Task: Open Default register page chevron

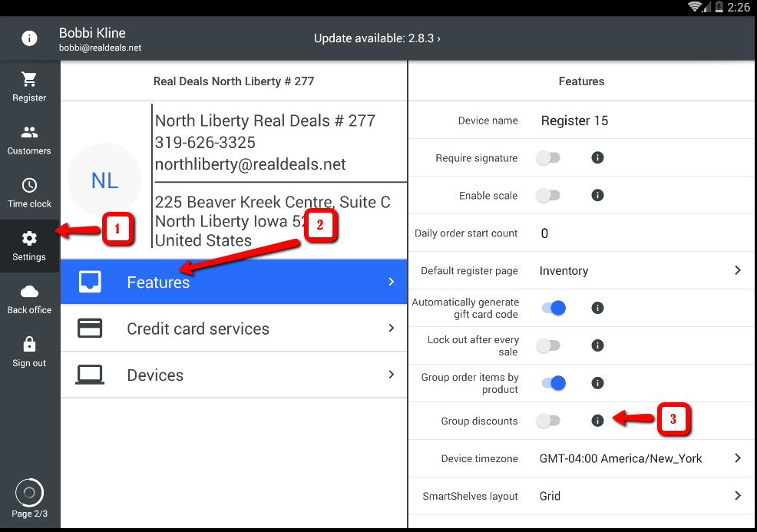Action: tap(738, 270)
